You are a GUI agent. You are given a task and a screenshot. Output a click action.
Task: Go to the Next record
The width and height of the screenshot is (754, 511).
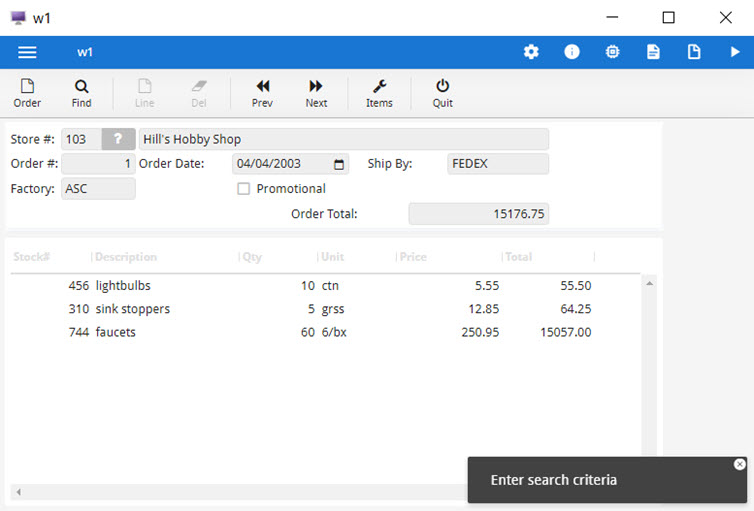[316, 93]
